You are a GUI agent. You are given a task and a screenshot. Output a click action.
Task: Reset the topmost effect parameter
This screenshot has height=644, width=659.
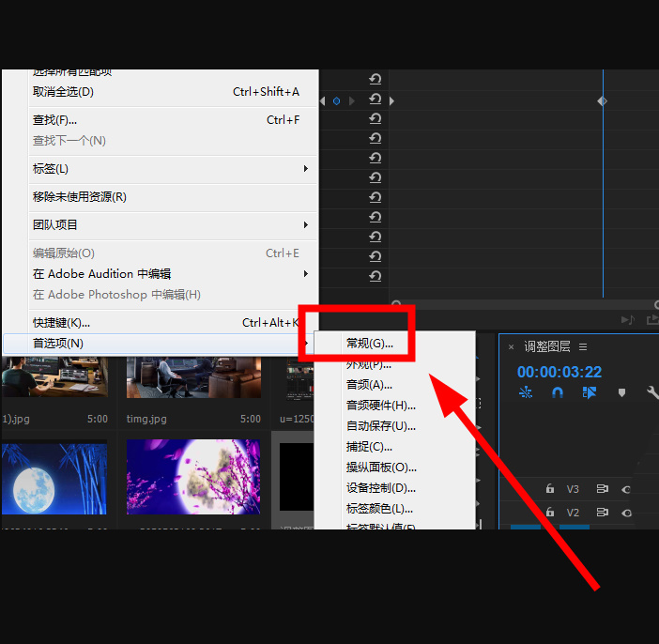tap(375, 79)
